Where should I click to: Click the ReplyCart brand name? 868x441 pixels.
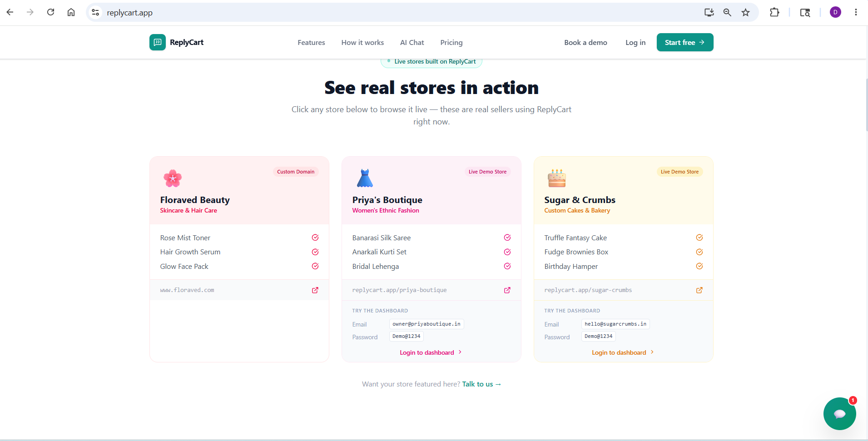[187, 42]
